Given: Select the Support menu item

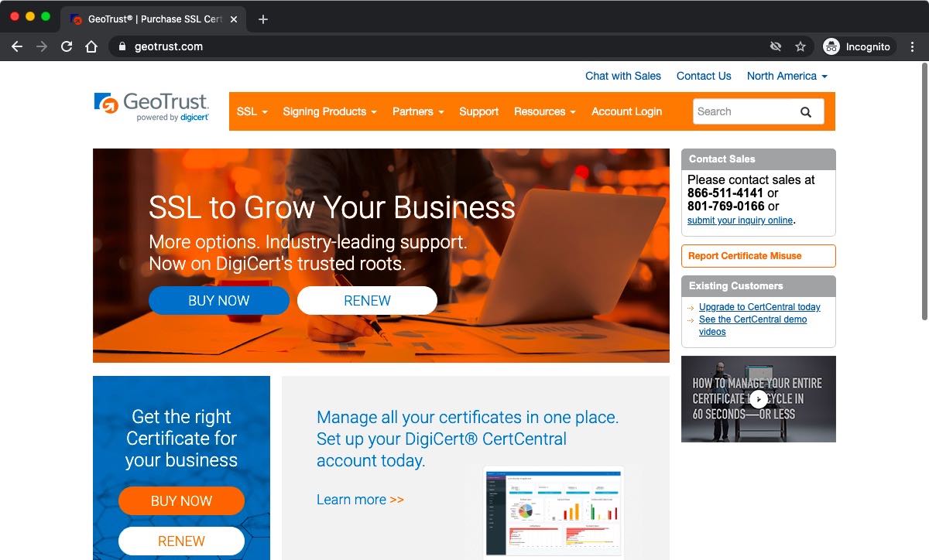Looking at the screenshot, I should click(478, 111).
